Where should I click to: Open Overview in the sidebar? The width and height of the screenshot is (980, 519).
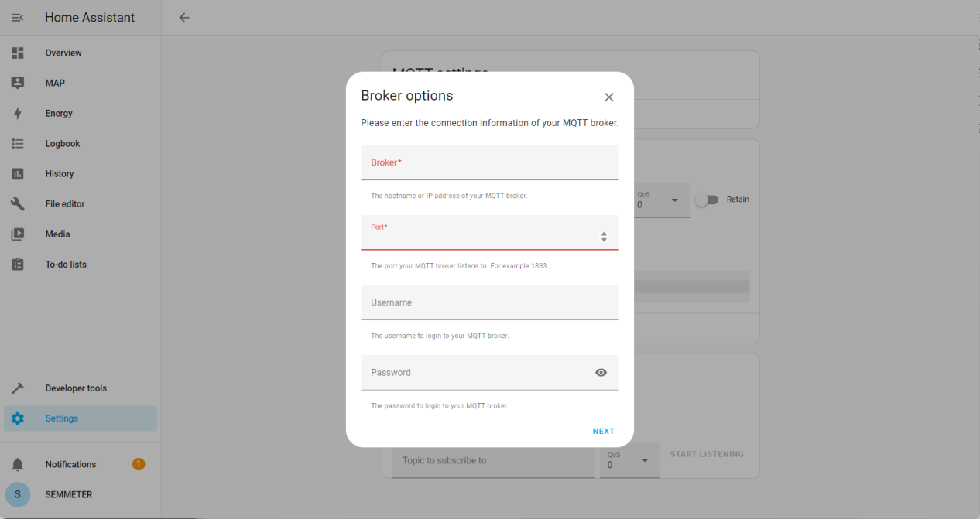pos(81,53)
